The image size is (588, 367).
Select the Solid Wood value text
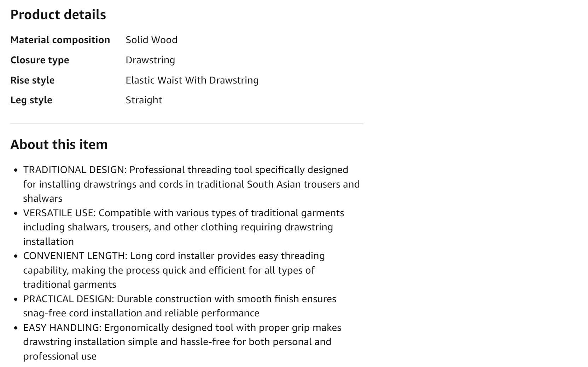(151, 40)
